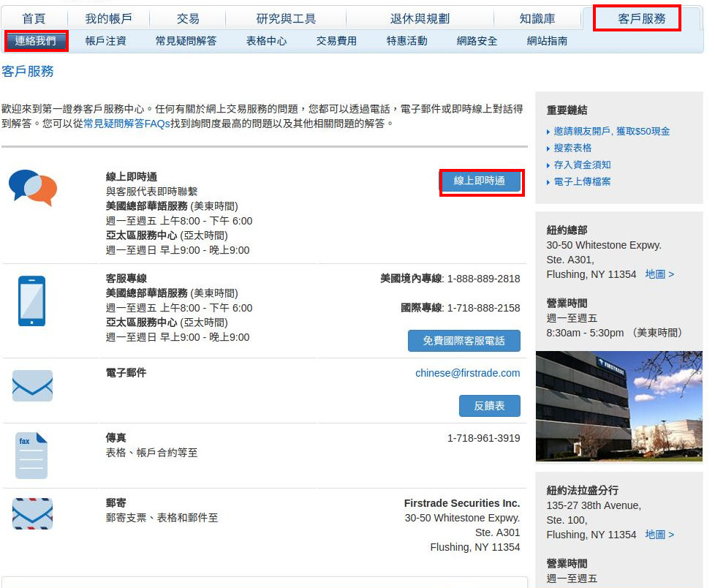
Task: Select the fax number 1-718-961-3919
Action: click(483, 438)
